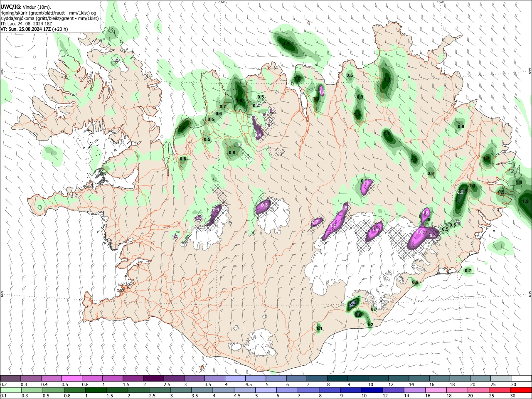The height and width of the screenshot is (399, 532).
Task: Pick the deep blue 10 rain legend swatch
Action: 372,390
